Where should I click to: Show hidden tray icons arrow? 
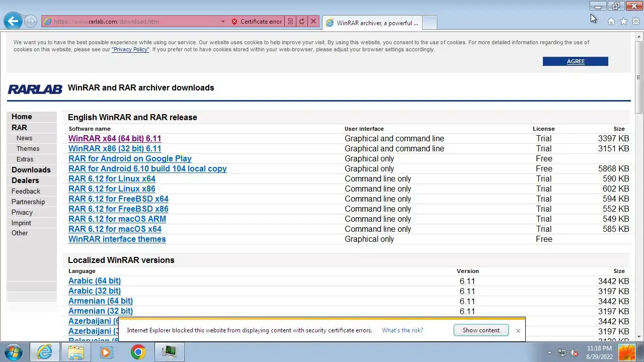[x=549, y=352]
